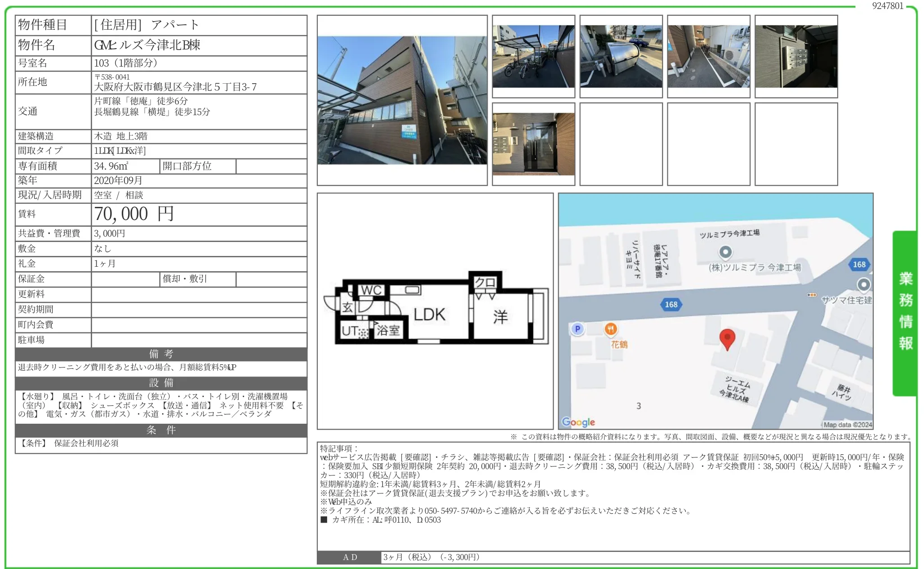Click the 花鶴 restaurant map icon
924x569 pixels.
click(610, 330)
